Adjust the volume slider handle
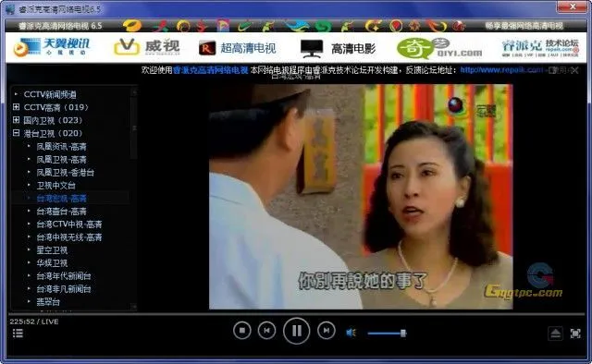The width and height of the screenshot is (592, 364). tap(403, 333)
